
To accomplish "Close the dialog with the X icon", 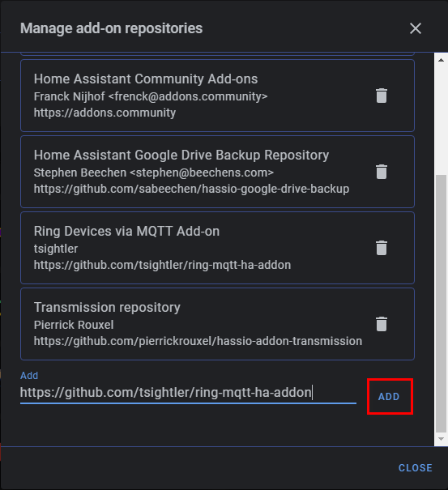I will point(416,28).
